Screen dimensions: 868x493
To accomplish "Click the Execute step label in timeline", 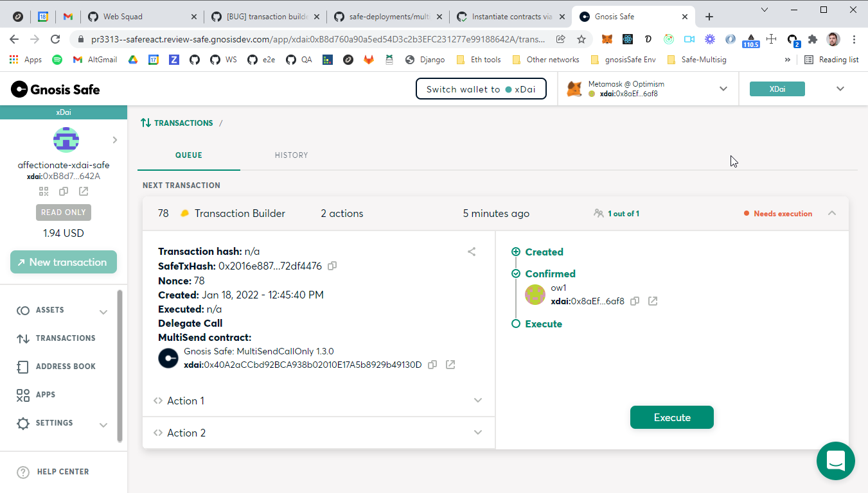I will 544,324.
